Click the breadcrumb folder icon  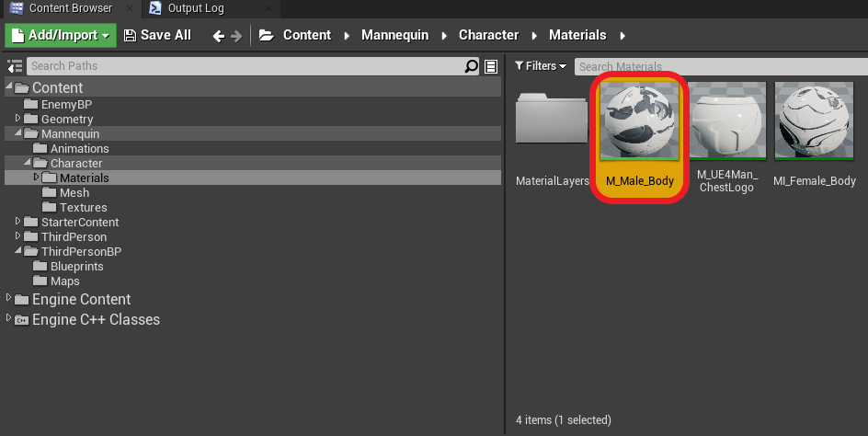(267, 36)
